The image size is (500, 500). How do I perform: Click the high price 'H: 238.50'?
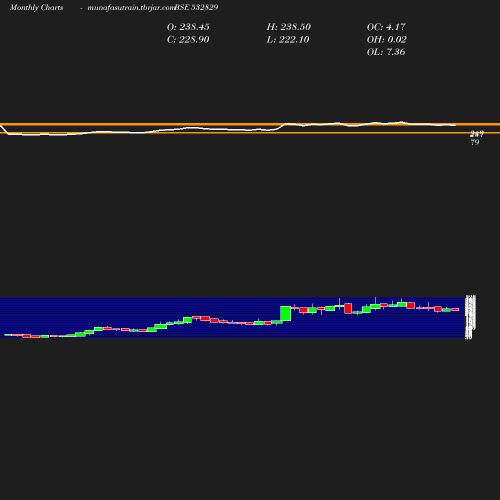tap(289, 27)
